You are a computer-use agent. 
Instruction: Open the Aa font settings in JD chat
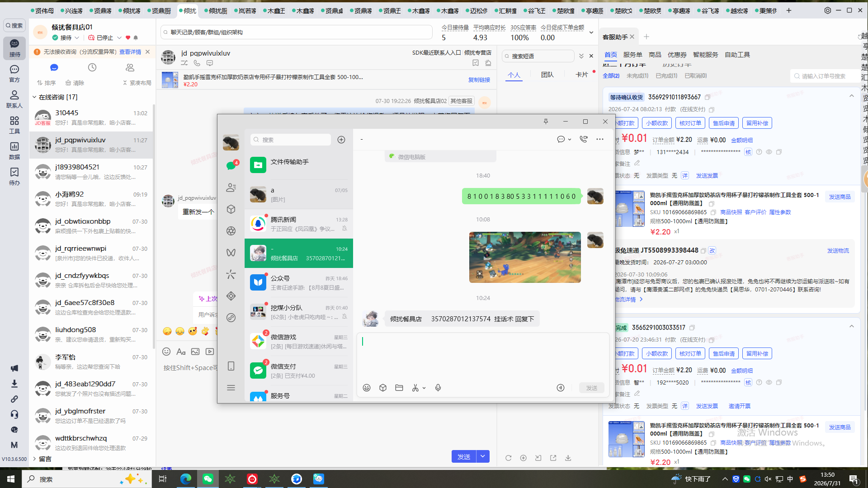click(x=181, y=352)
